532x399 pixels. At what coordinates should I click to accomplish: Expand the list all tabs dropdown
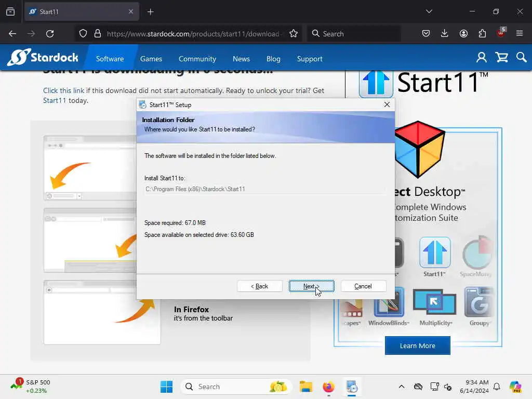pos(429,11)
